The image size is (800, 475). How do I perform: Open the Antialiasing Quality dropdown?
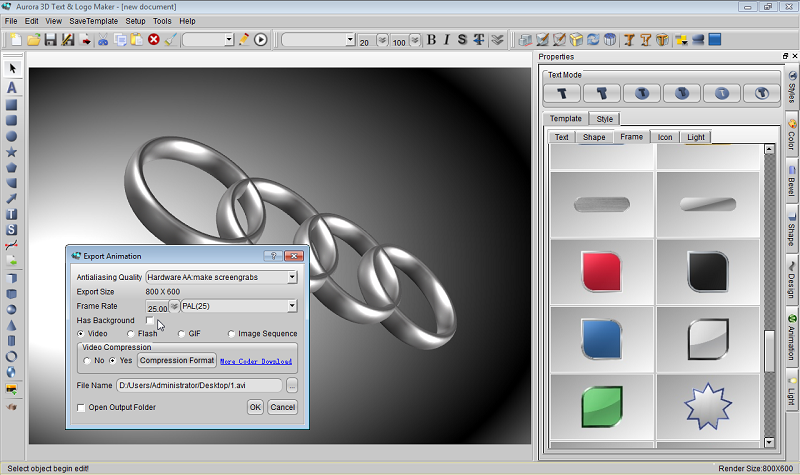pyautogui.click(x=292, y=277)
